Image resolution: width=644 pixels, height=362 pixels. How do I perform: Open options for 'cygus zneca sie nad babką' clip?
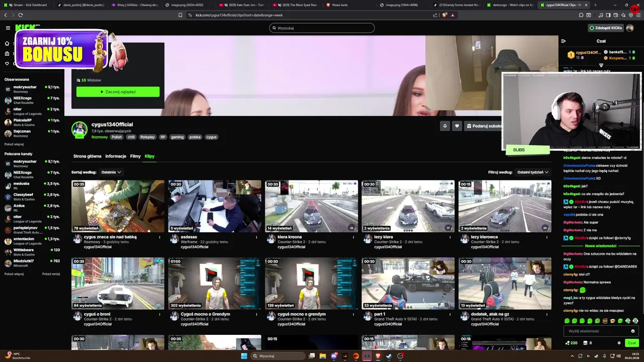(159, 237)
